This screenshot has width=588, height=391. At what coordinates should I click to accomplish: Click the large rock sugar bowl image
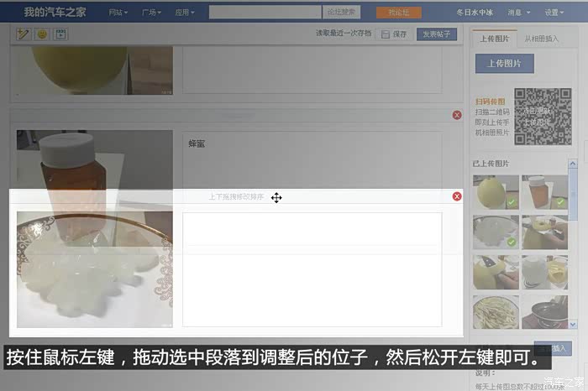click(x=94, y=269)
